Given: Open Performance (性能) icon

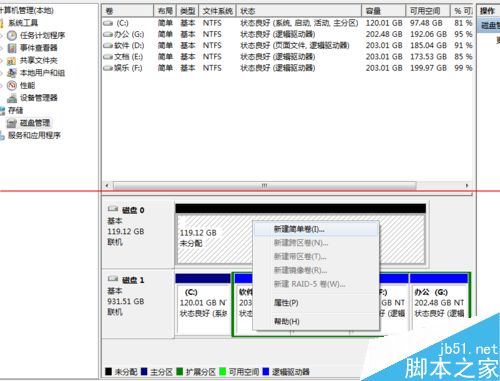Looking at the screenshot, I should click(12, 86).
